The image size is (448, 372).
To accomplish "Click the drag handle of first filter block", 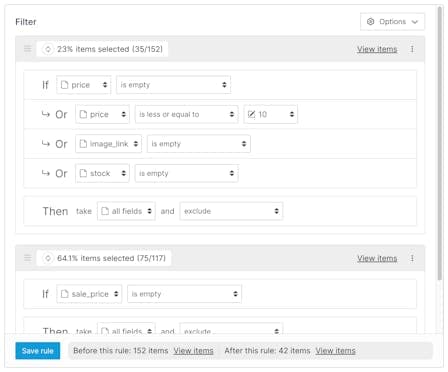I will pos(28,49).
